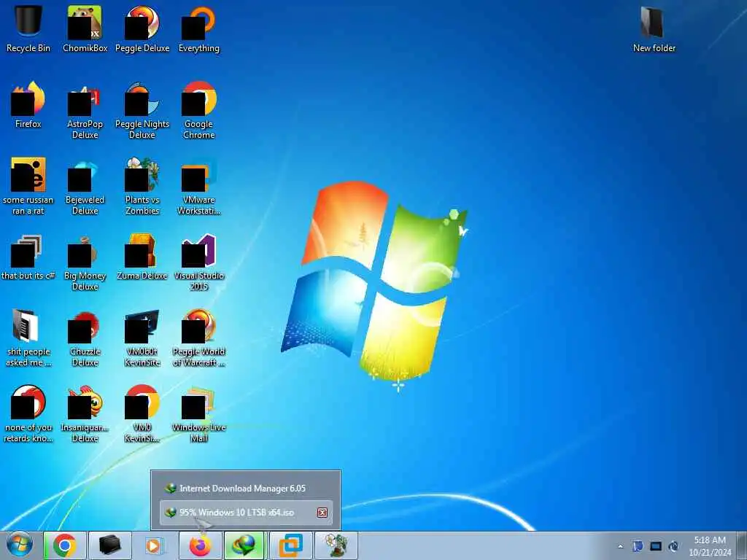Select the 'shit people asked me' folder
Image resolution: width=747 pixels, height=560 pixels.
coord(28,337)
